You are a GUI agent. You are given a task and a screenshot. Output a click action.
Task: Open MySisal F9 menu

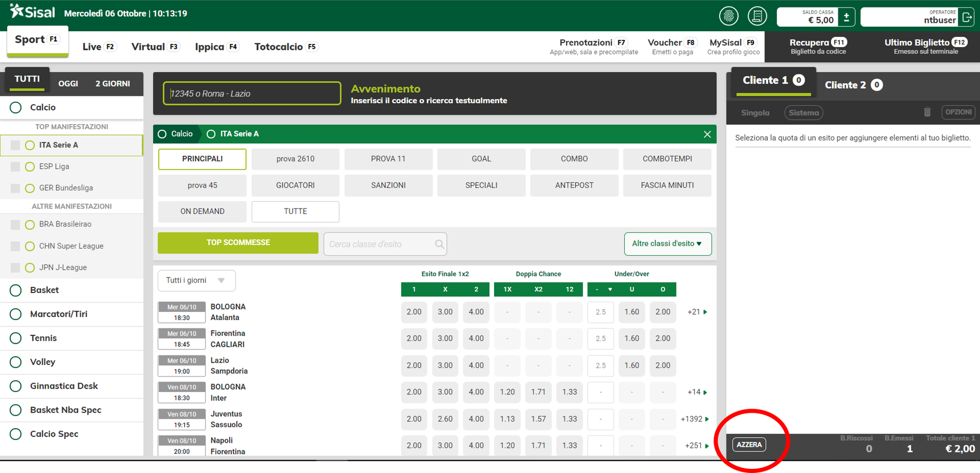(733, 46)
